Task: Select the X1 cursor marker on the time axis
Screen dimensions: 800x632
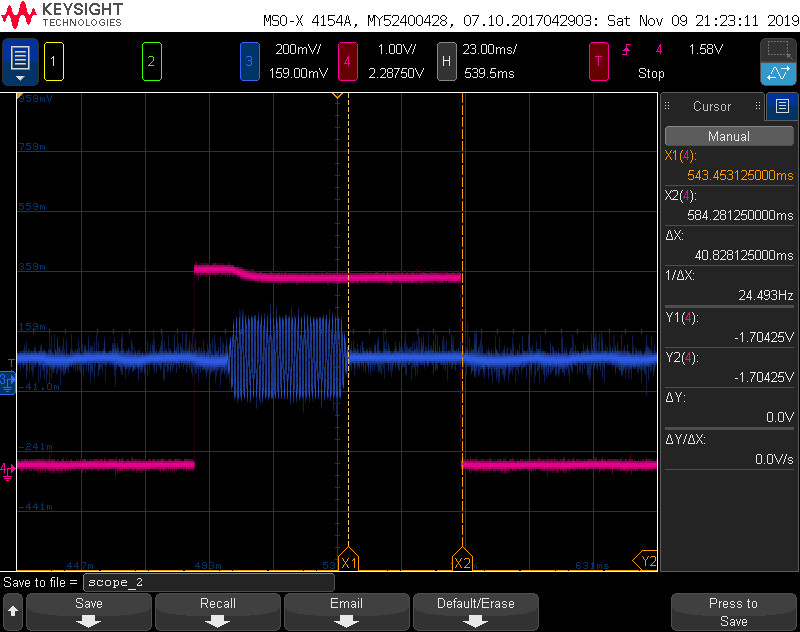Action: pyautogui.click(x=348, y=562)
